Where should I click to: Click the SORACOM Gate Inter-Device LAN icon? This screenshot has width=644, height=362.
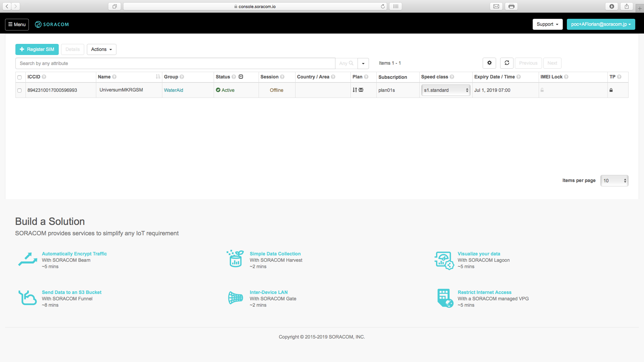(x=235, y=298)
